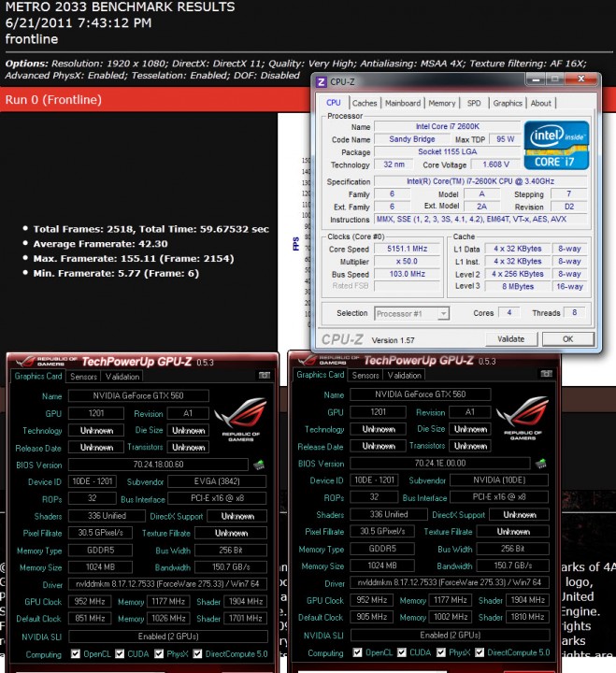Click Average Framerate: 42.30 line
Screen dimensions: 616x673
pos(100,244)
